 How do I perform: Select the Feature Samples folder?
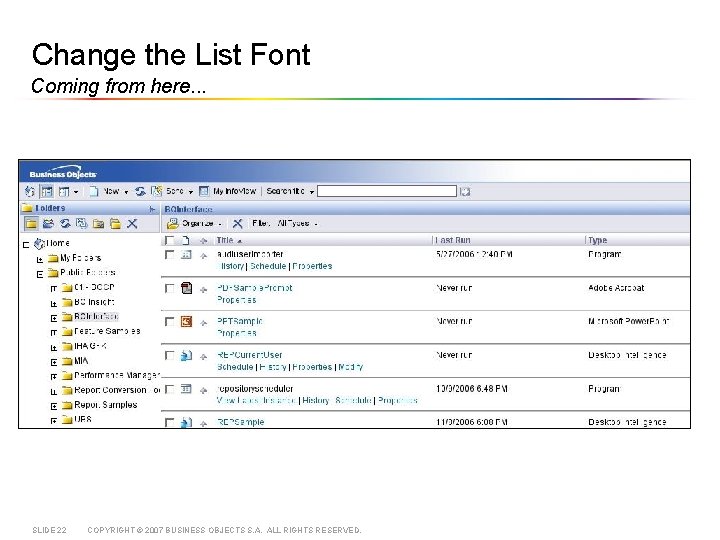(107, 331)
